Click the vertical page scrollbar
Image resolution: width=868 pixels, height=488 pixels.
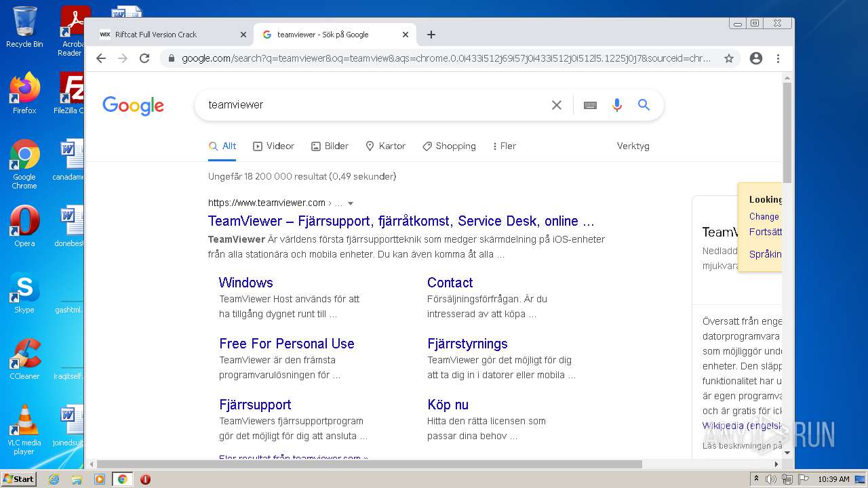(x=787, y=132)
